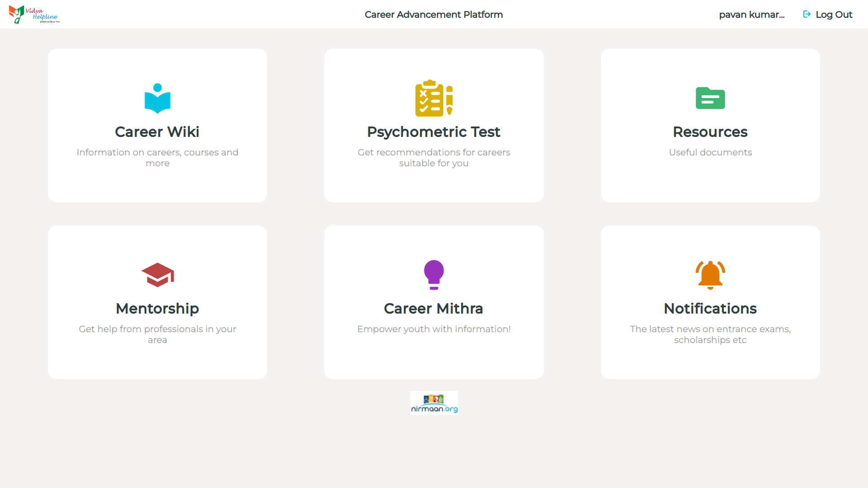This screenshot has width=868, height=488.
Task: Click the red Mentorship graduation cap icon
Action: pos(157,275)
